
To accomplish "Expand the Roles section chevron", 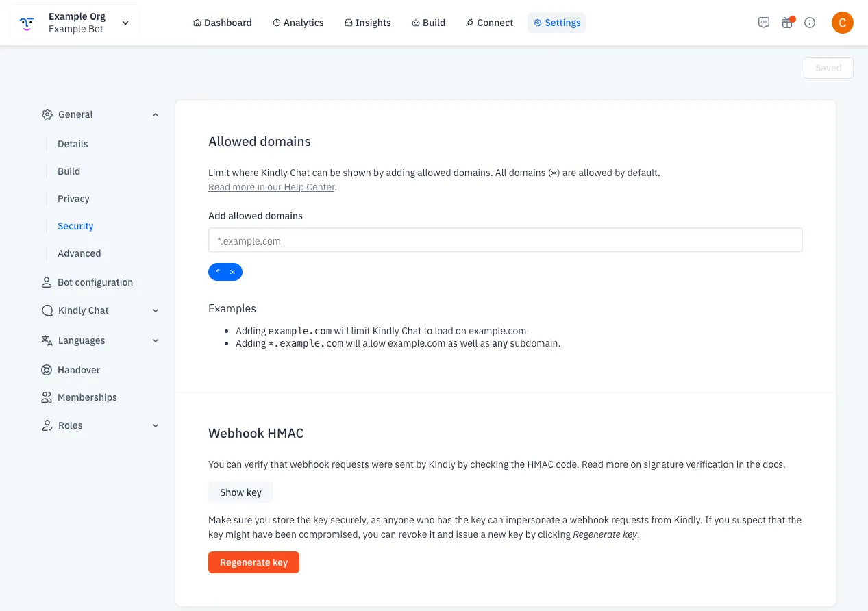I will click(156, 426).
